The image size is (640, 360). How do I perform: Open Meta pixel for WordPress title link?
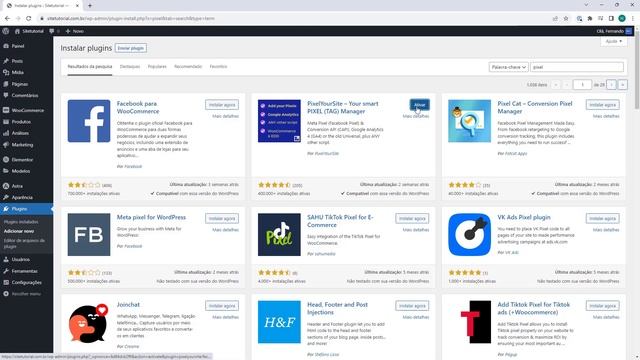tap(151, 217)
